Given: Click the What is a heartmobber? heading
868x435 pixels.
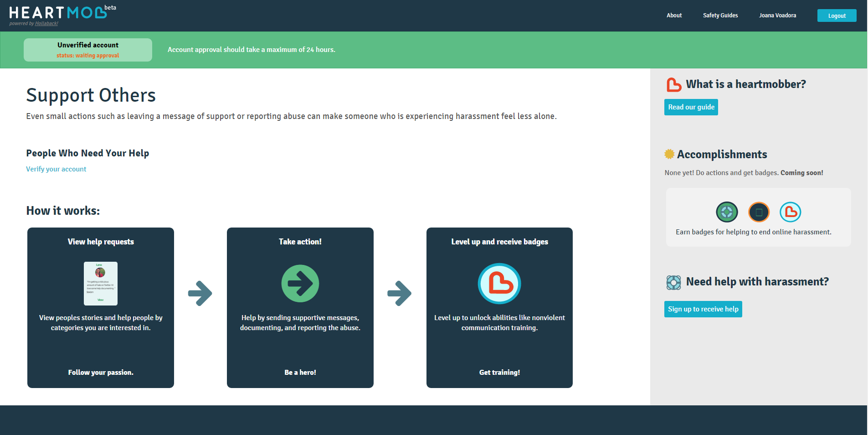Looking at the screenshot, I should (746, 84).
